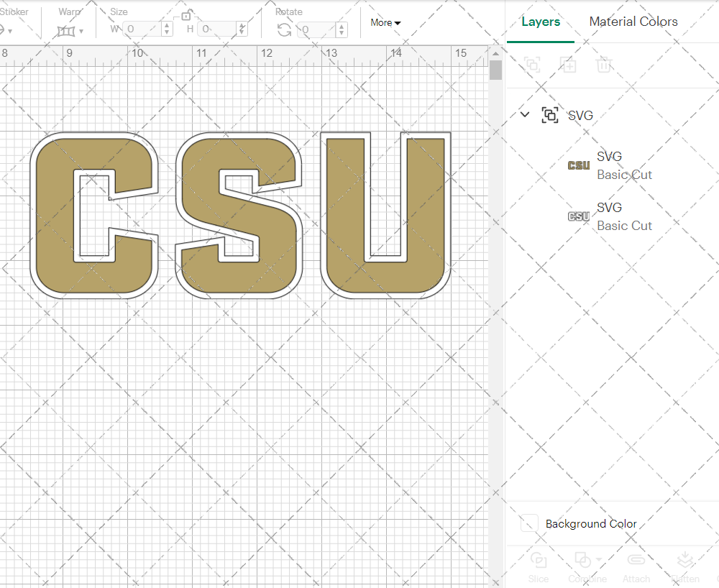Select the gold letter S on canvas
Image resolution: width=719 pixels, height=588 pixels.
coord(239,216)
